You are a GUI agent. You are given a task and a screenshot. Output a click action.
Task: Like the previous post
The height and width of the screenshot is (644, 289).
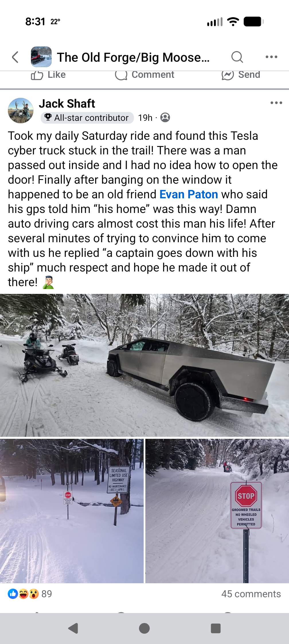48,75
